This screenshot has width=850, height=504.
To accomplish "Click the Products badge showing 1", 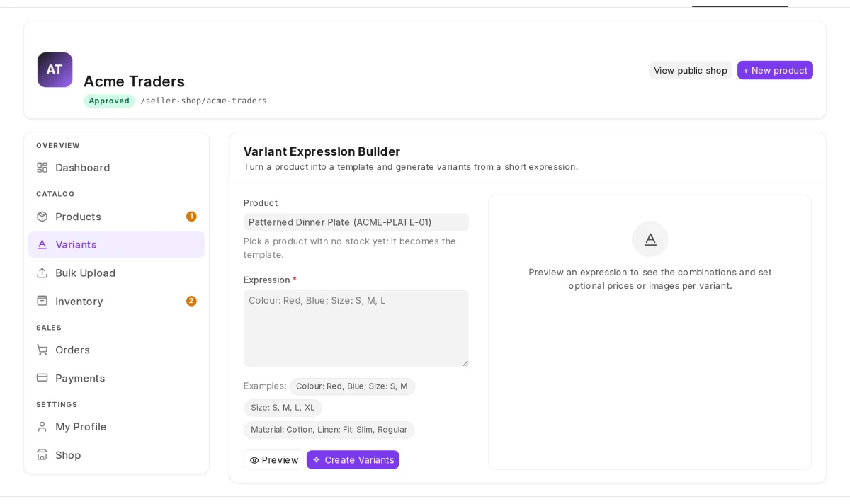I will (191, 217).
